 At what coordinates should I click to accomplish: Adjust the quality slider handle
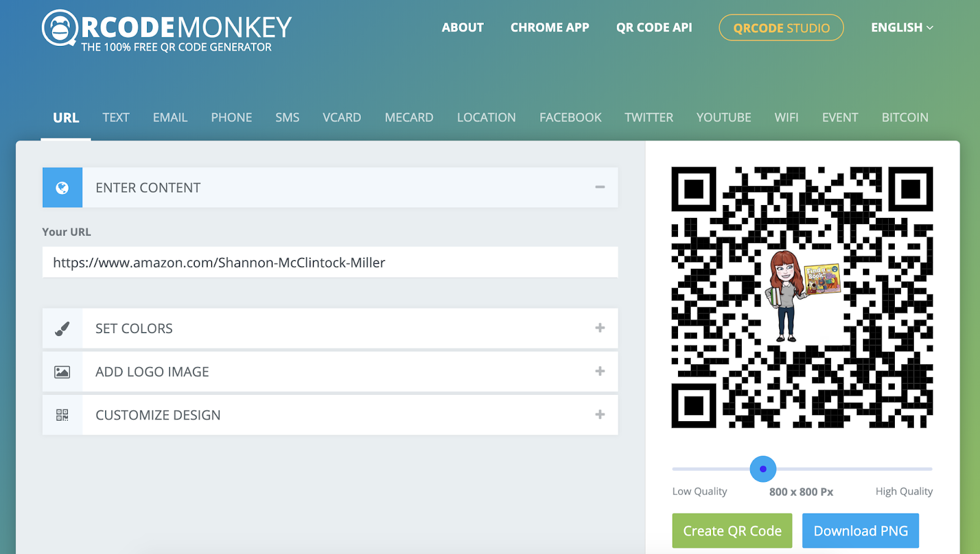click(763, 468)
